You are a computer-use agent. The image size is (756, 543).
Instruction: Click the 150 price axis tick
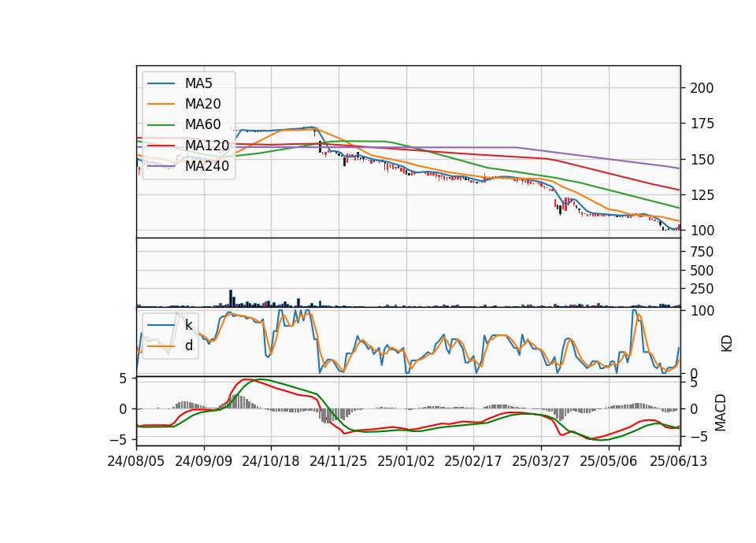tap(702, 160)
